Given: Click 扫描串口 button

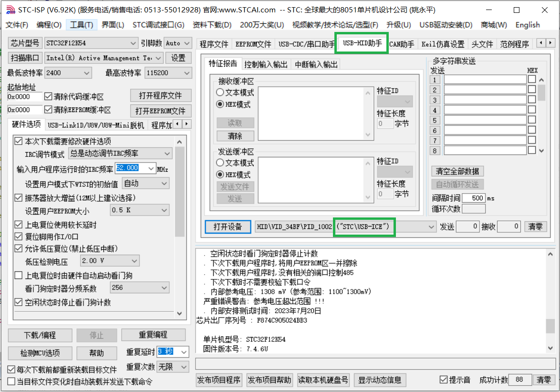Looking at the screenshot, I should [x=25, y=58].
